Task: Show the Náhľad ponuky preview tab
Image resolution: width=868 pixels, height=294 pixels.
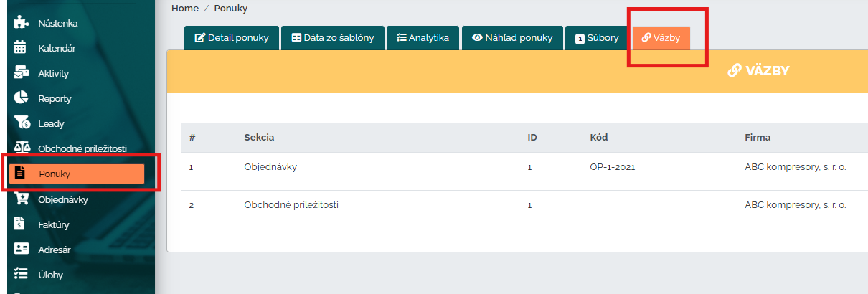Action: point(512,38)
